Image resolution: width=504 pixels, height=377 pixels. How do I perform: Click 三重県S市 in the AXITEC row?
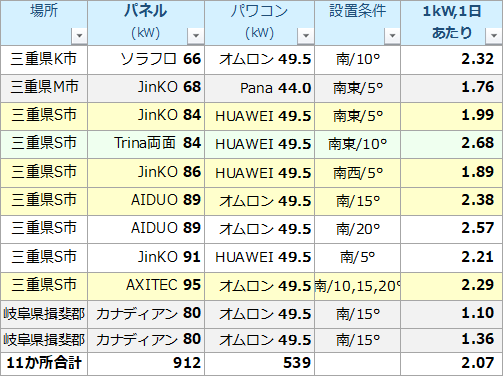(44, 286)
